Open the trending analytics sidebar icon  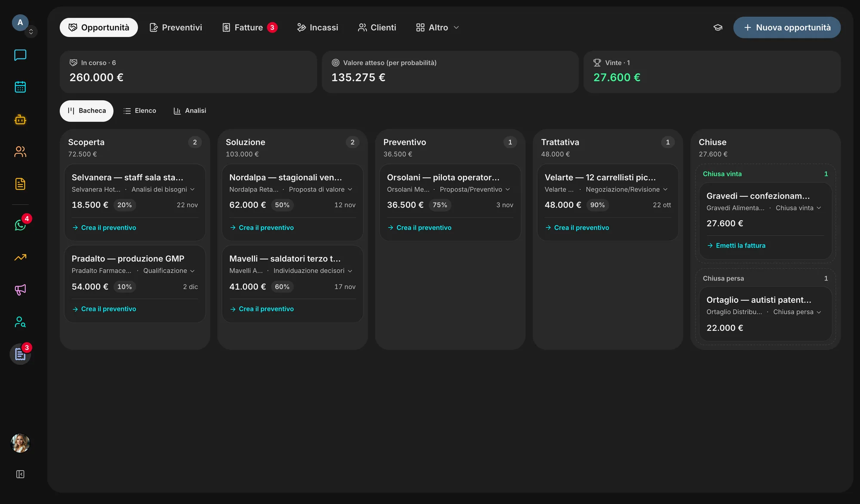tap(20, 257)
